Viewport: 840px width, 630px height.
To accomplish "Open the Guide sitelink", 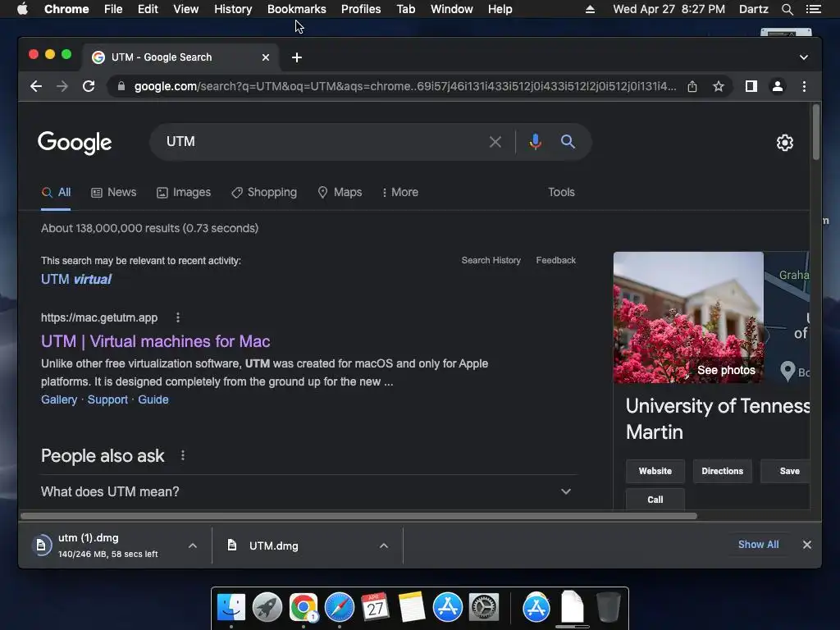I will (153, 399).
